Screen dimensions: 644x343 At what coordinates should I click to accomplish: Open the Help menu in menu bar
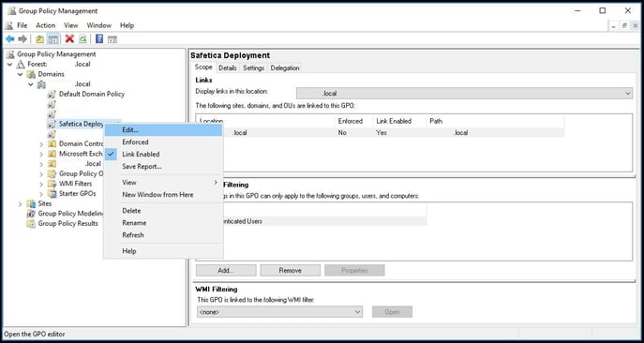point(127,25)
